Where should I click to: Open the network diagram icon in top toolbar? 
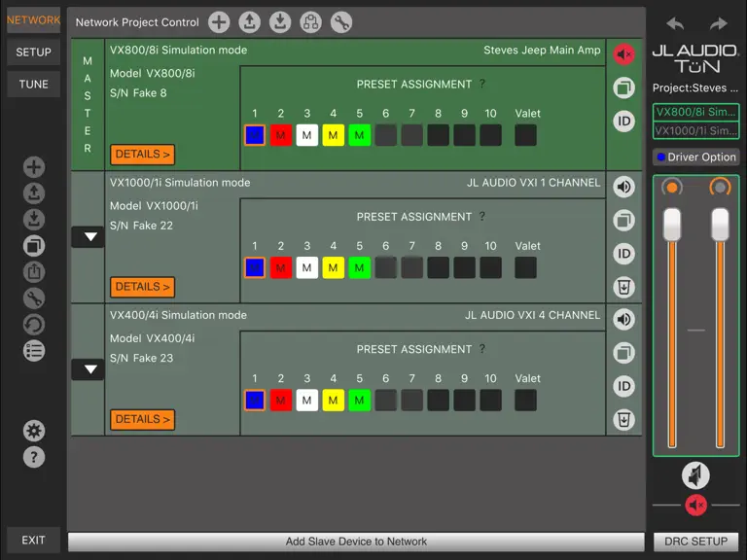tap(310, 22)
